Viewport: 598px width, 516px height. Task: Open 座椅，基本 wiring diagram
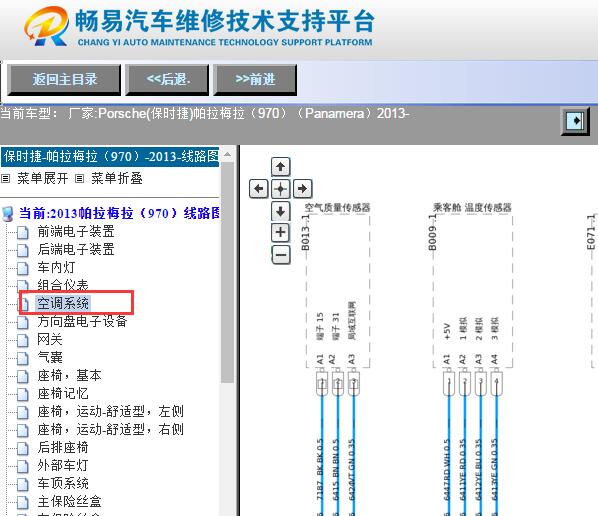point(69,376)
